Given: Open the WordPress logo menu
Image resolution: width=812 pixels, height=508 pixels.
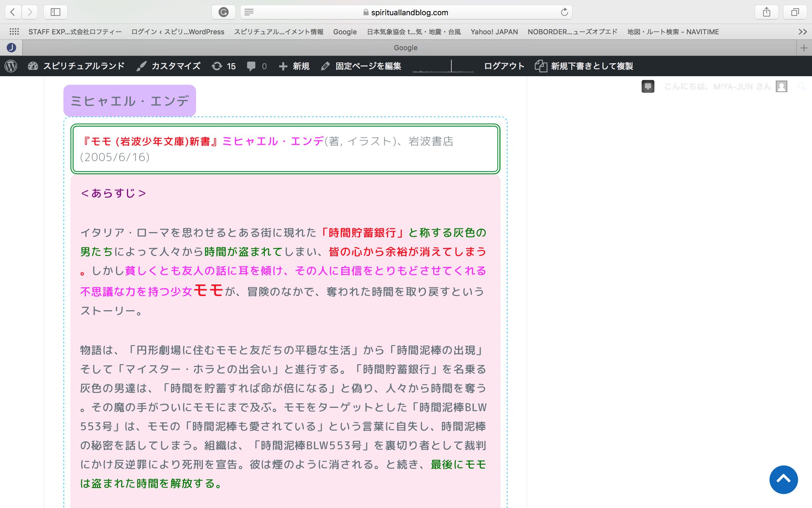Looking at the screenshot, I should 11,66.
